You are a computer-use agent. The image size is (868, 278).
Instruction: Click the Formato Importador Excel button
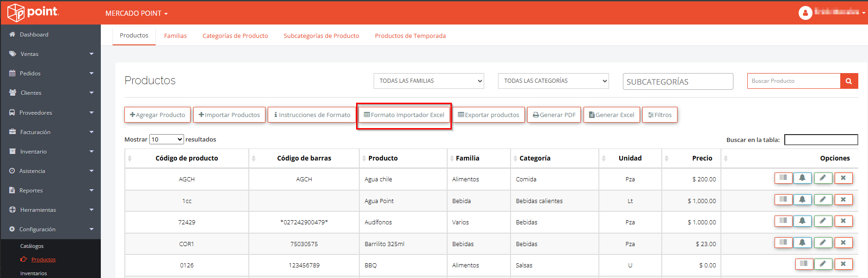pos(404,115)
